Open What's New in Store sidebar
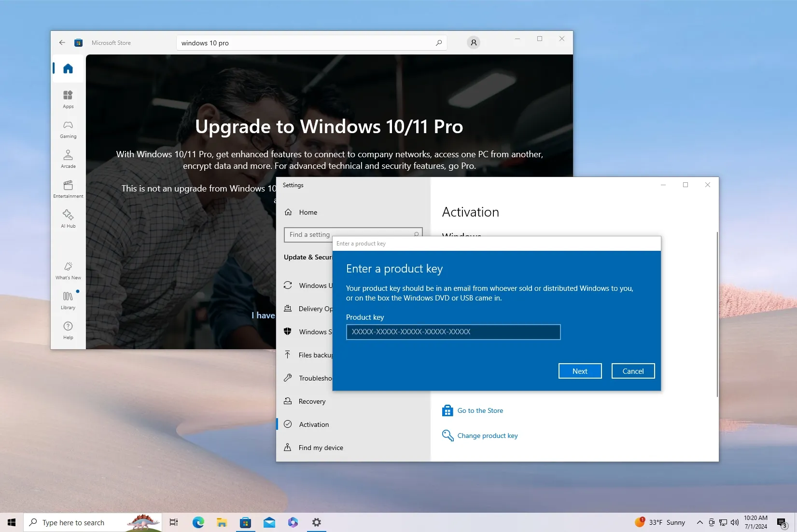The image size is (797, 532). coord(68,270)
